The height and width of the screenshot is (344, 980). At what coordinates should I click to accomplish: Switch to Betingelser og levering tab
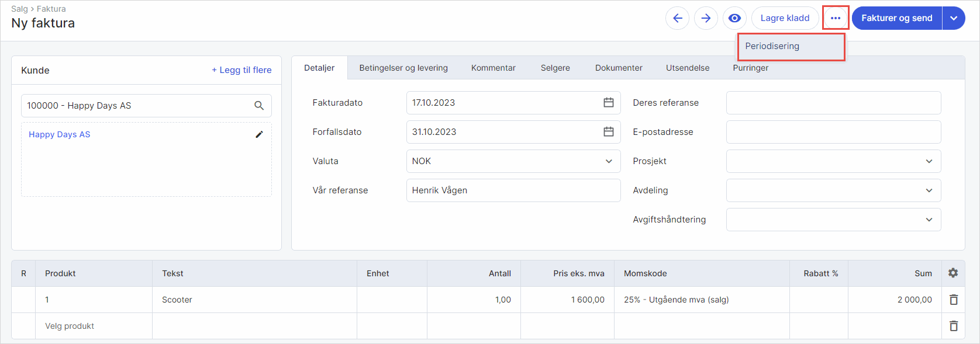403,68
